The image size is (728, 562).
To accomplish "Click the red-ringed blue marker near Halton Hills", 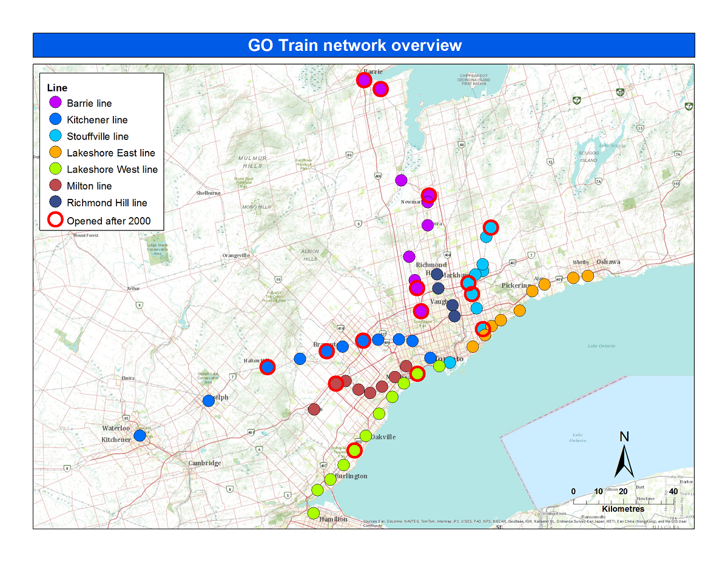I will click(268, 367).
